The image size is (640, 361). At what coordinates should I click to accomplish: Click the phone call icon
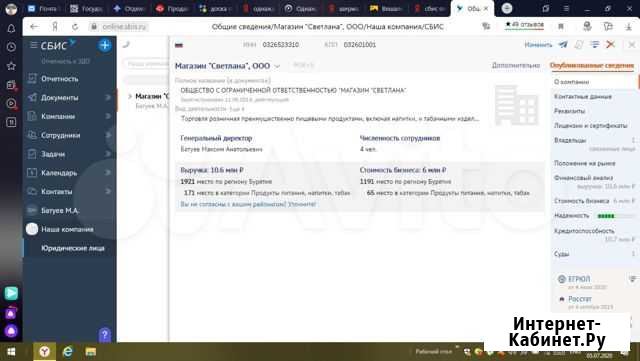click(x=126, y=45)
